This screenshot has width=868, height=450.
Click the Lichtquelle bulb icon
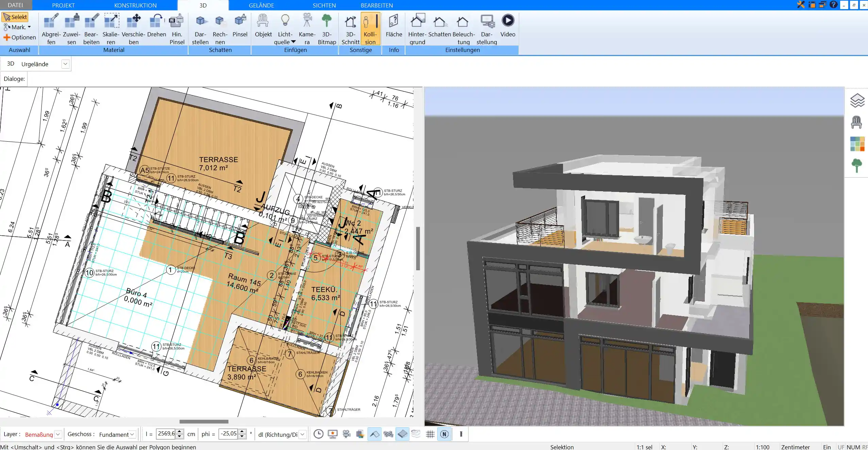285,21
